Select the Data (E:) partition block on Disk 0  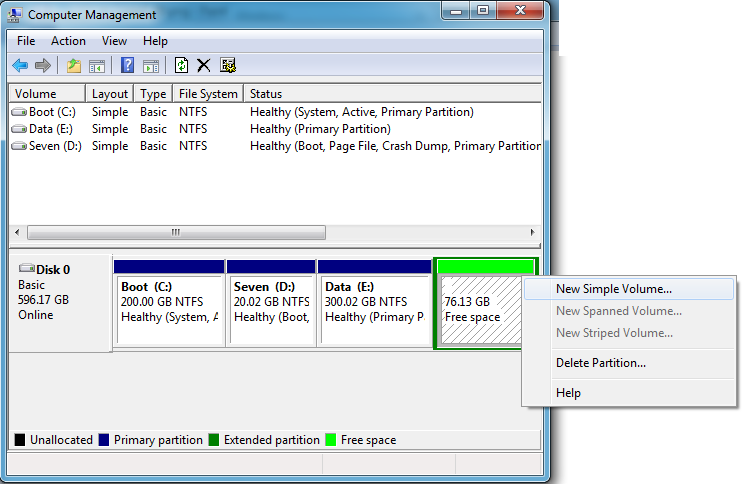click(374, 304)
